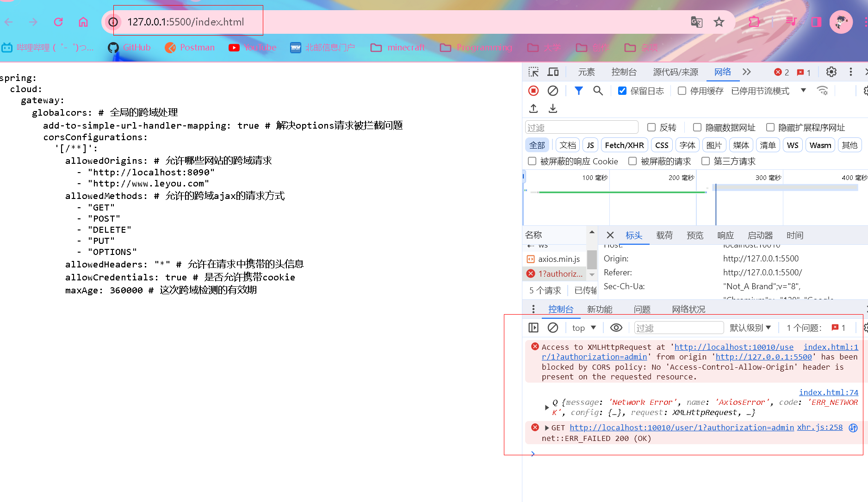
Task: Select the Fetch/XHR type filter
Action: (x=624, y=145)
